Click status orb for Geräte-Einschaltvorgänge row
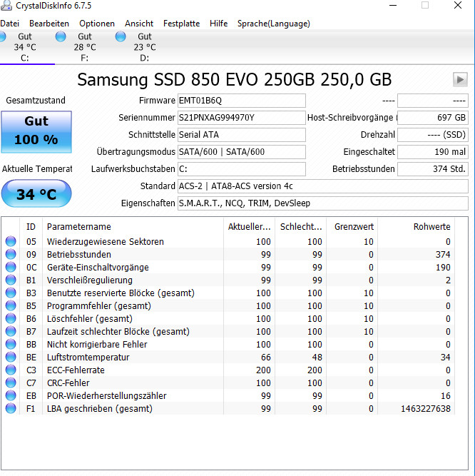The width and height of the screenshot is (475, 476). pyautogui.click(x=11, y=267)
